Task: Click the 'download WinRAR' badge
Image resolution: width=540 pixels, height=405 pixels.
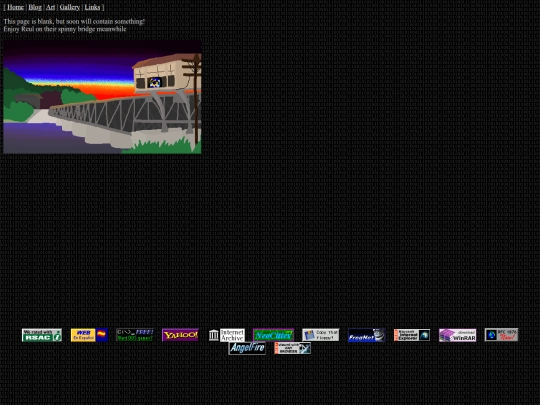Action: click(x=458, y=335)
